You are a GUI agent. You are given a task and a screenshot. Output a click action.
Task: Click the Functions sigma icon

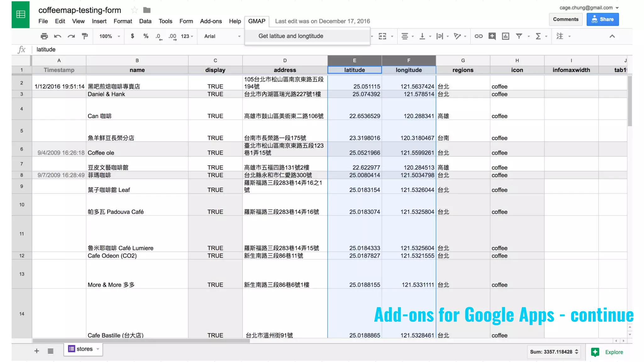538,36
